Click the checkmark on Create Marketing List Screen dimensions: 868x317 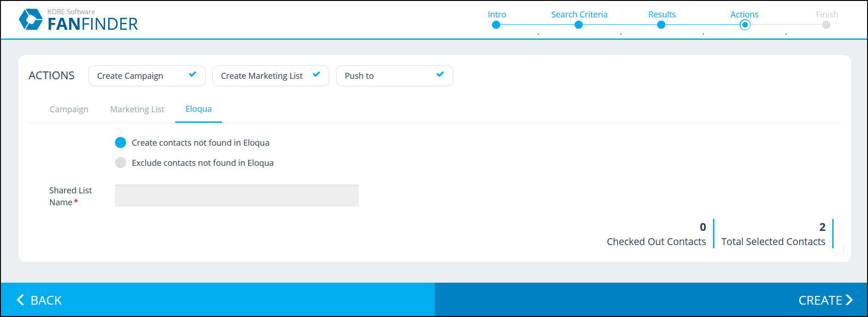(x=316, y=74)
